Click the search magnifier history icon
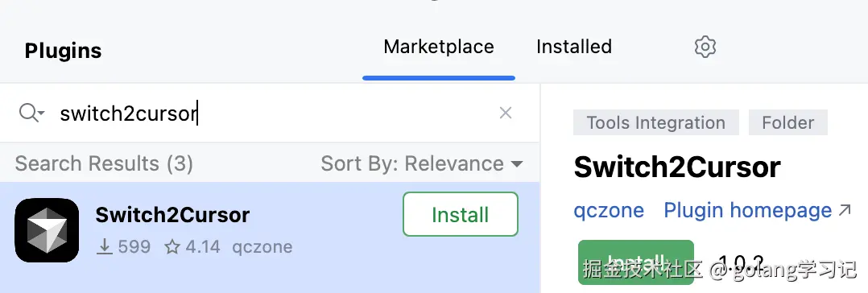 click(27, 113)
